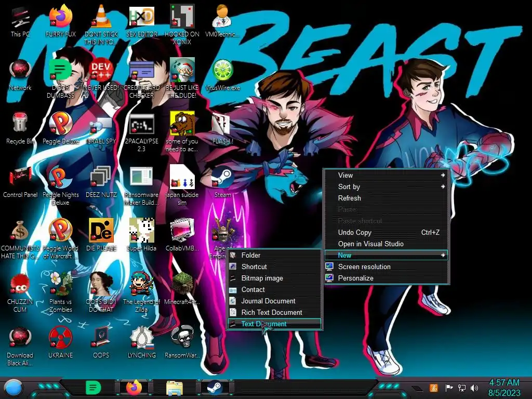Open the green notes app in taskbar
Image resolution: width=532 pixels, height=399 pixels.
click(94, 388)
